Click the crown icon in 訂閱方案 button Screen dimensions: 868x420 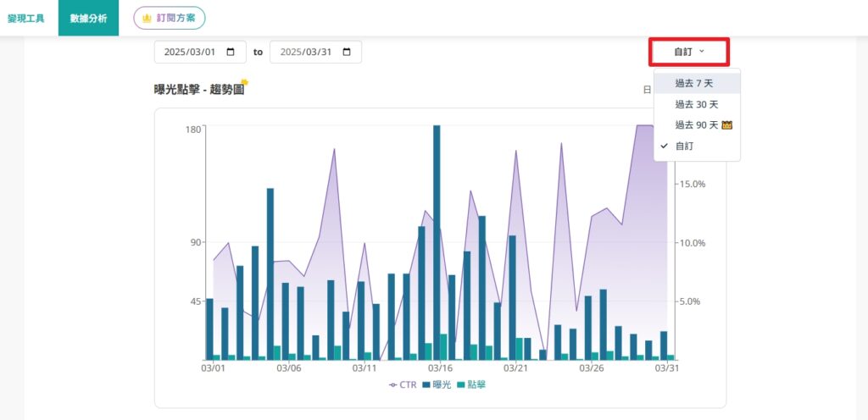147,18
